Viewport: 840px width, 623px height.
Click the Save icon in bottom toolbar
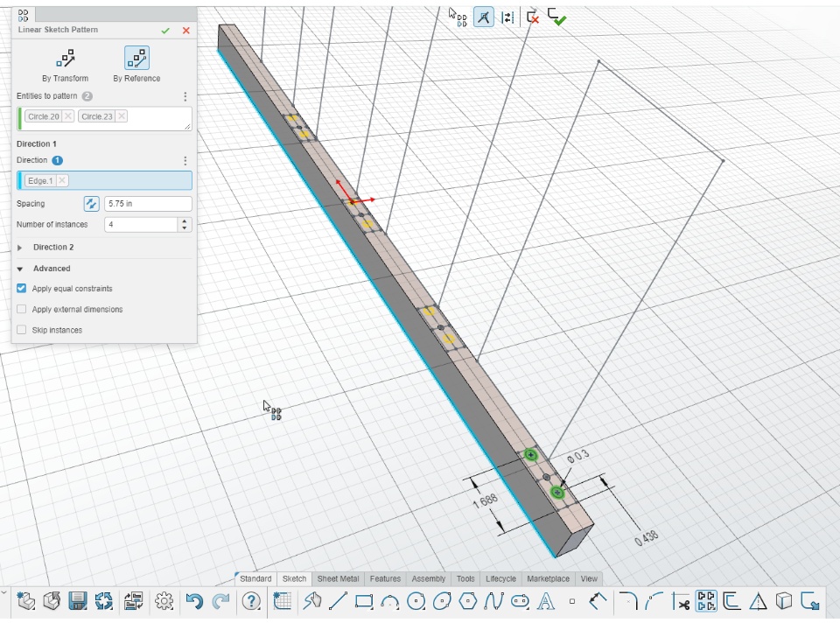(x=78, y=601)
